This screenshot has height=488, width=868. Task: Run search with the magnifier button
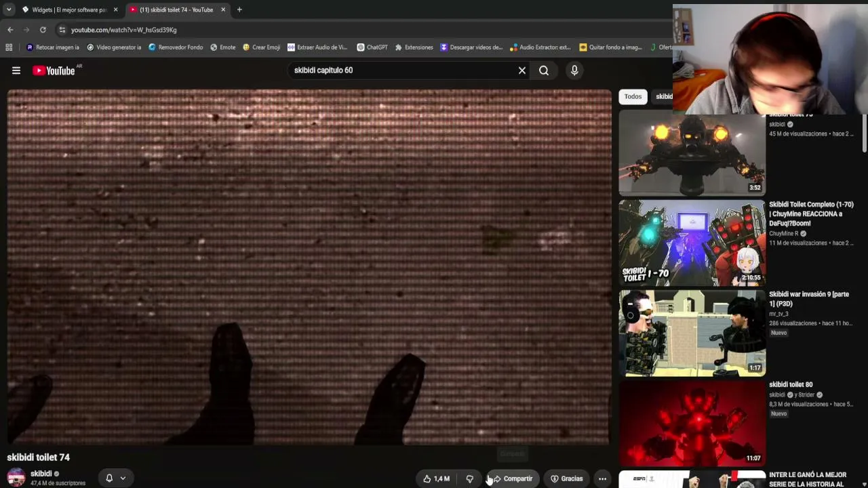pyautogui.click(x=544, y=70)
